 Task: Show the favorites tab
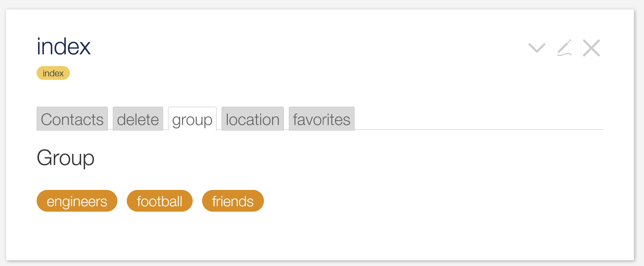tap(322, 119)
